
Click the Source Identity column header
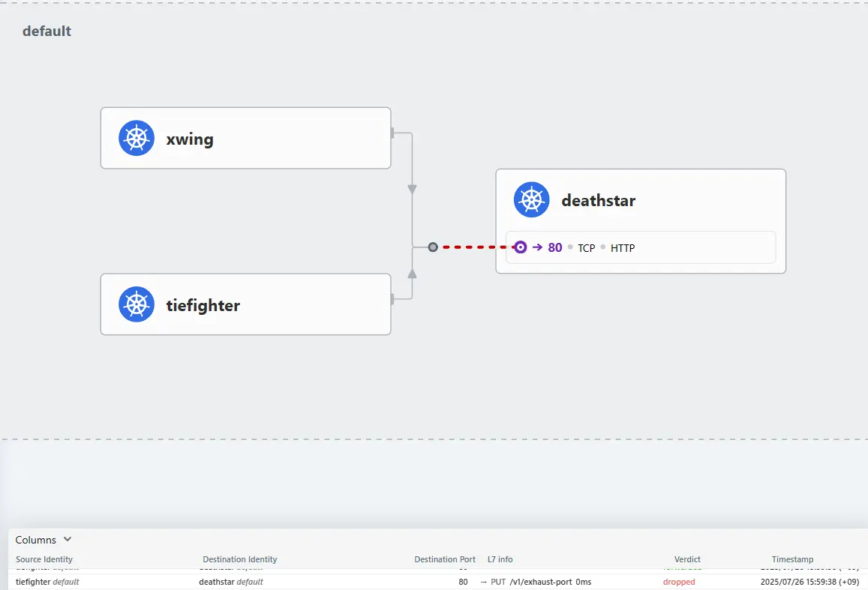coord(44,559)
